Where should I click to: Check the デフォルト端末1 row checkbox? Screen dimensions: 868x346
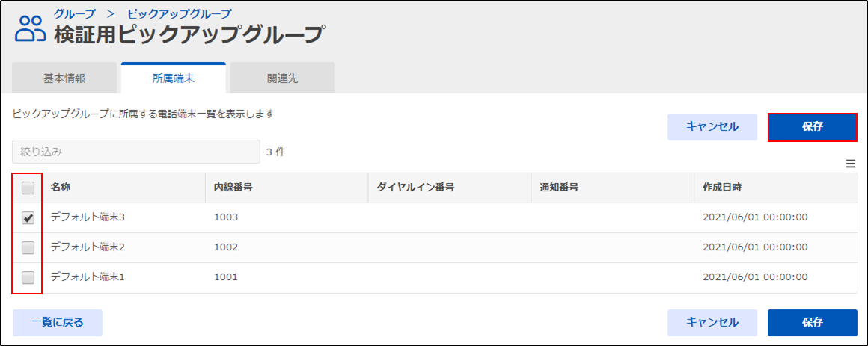point(28,277)
